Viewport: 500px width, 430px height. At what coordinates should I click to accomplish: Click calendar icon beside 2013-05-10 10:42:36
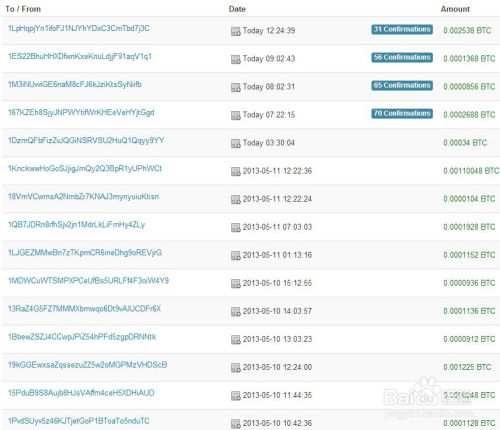(x=236, y=423)
